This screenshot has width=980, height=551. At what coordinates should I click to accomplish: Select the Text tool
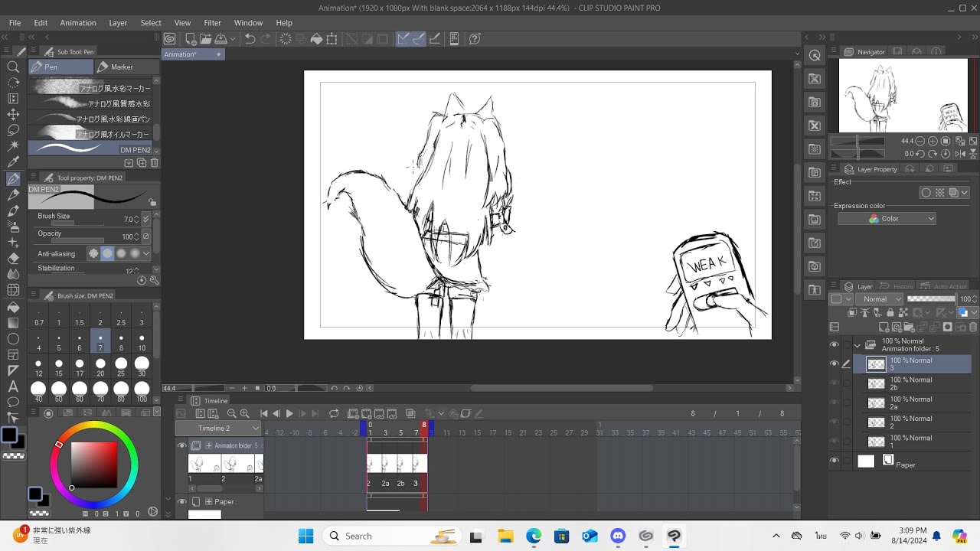point(13,386)
